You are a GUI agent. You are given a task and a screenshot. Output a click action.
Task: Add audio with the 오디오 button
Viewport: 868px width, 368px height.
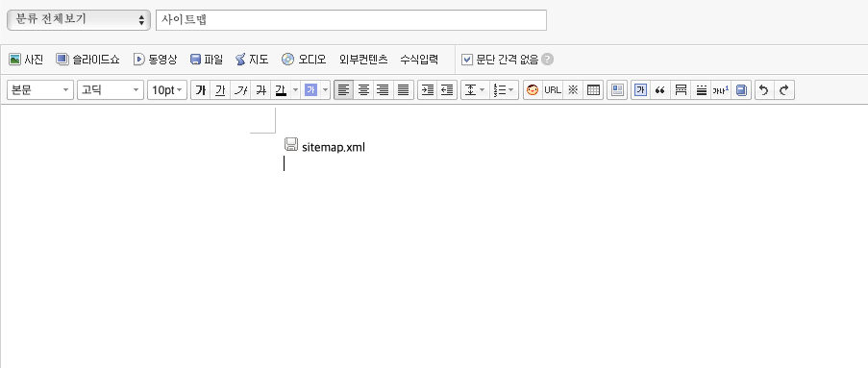[304, 60]
